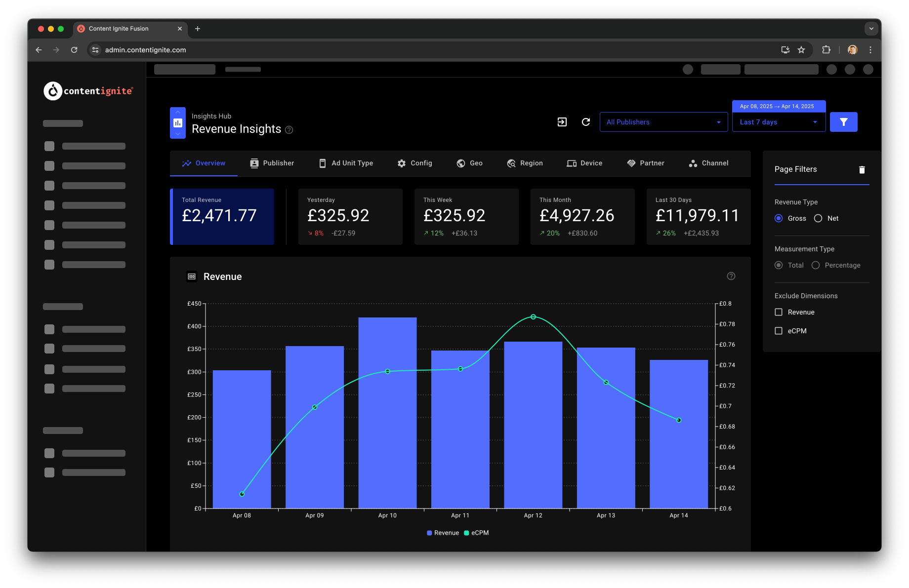Open a new browser tab
909x588 pixels.
click(x=198, y=29)
